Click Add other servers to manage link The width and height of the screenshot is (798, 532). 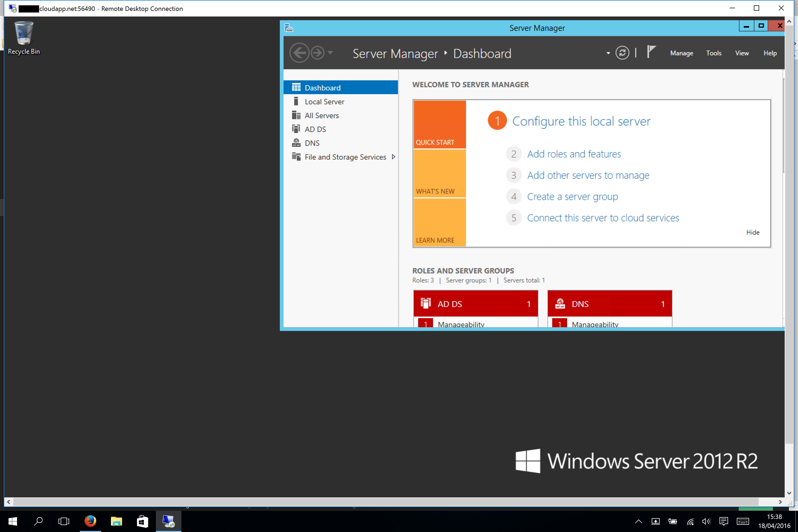pos(588,175)
